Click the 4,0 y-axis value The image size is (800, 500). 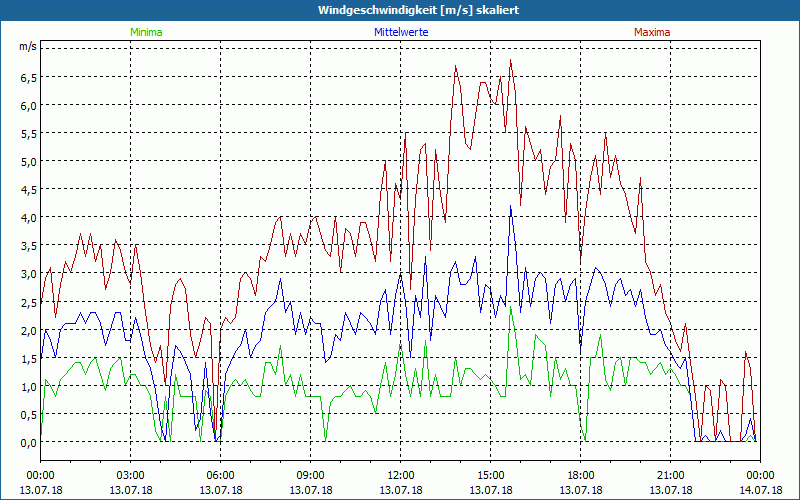28,217
